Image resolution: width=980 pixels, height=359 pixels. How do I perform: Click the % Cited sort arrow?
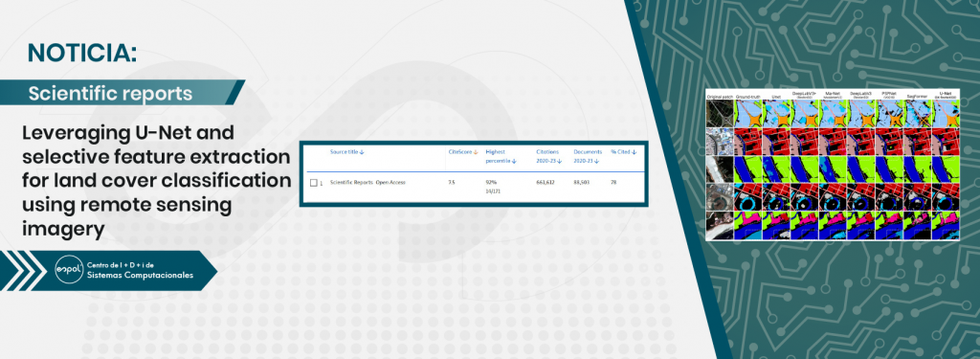click(634, 152)
